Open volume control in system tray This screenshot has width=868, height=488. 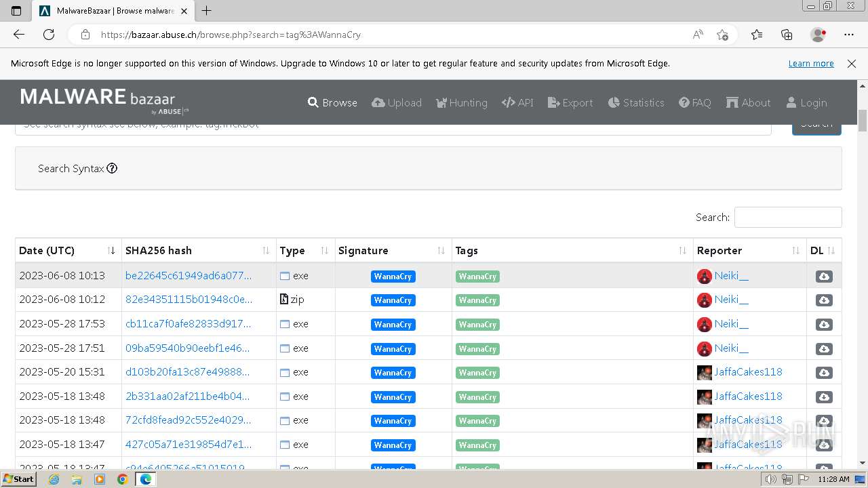coord(771,479)
